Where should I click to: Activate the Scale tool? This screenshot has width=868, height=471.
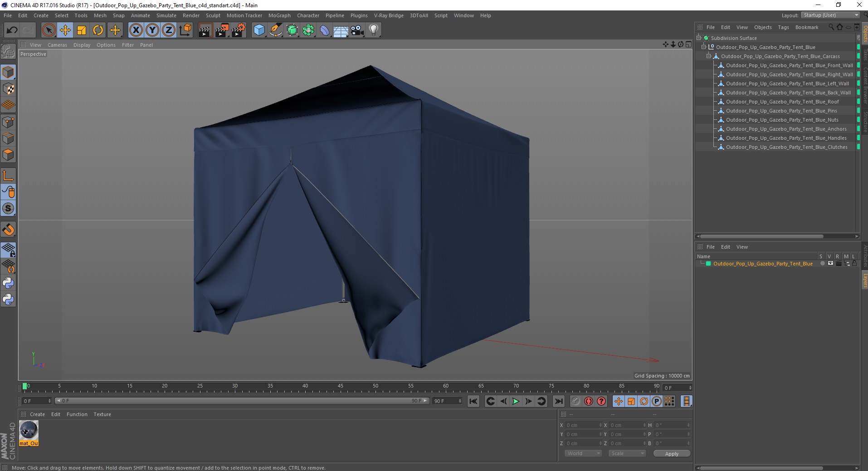pos(82,30)
